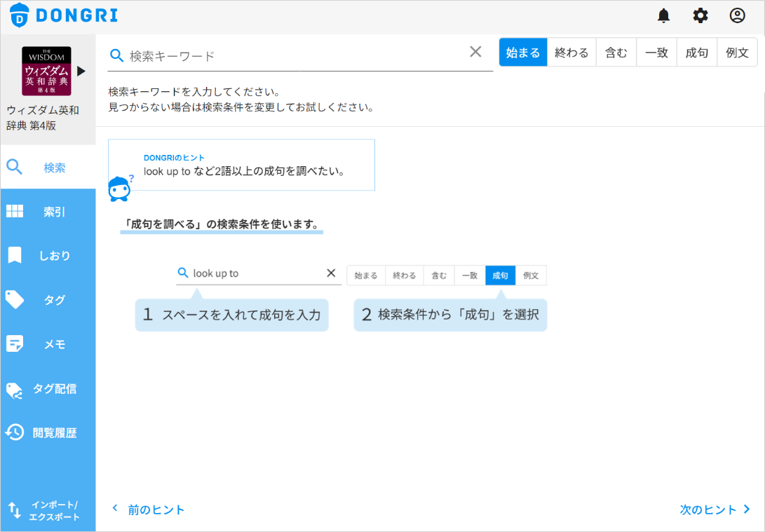The width and height of the screenshot is (765, 532).
Task: Open the メモ sidebar item
Action: coord(48,343)
